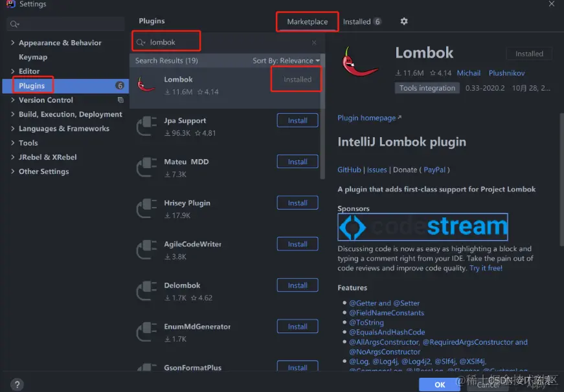This screenshot has height=392, width=564.
Task: Click the plugin results list scrollbar
Action: click(x=322, y=117)
